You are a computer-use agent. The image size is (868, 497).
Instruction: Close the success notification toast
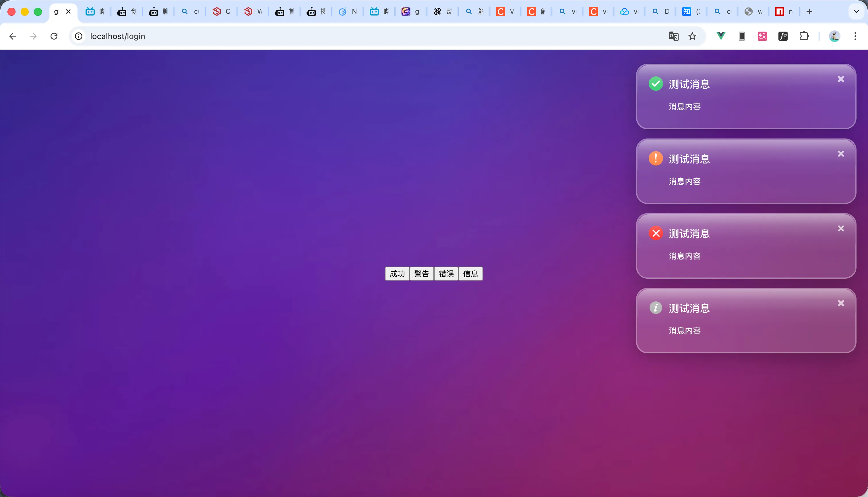[x=841, y=79]
